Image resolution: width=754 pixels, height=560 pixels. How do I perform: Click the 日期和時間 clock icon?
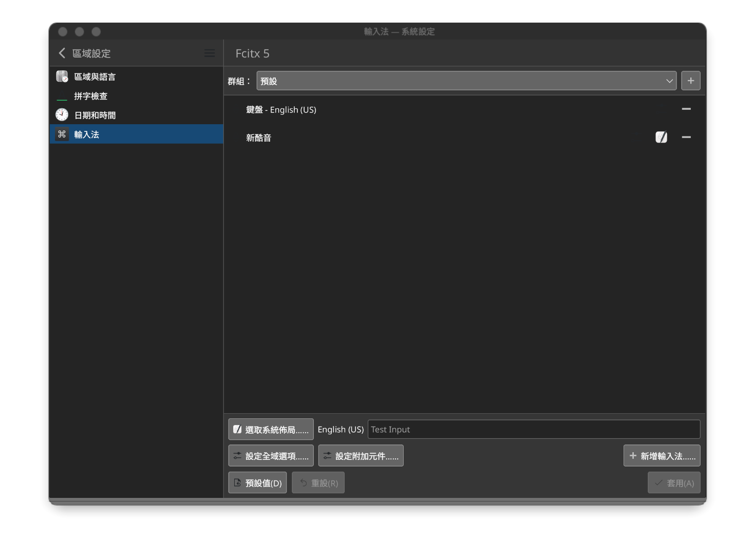62,114
